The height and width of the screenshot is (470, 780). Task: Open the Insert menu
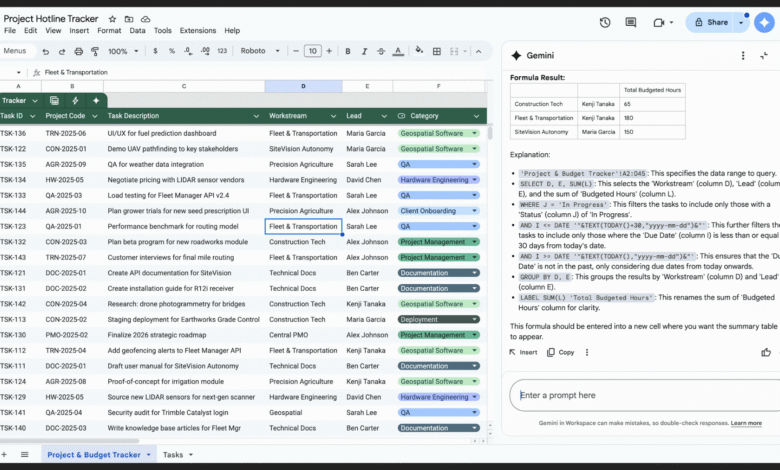tap(79, 30)
